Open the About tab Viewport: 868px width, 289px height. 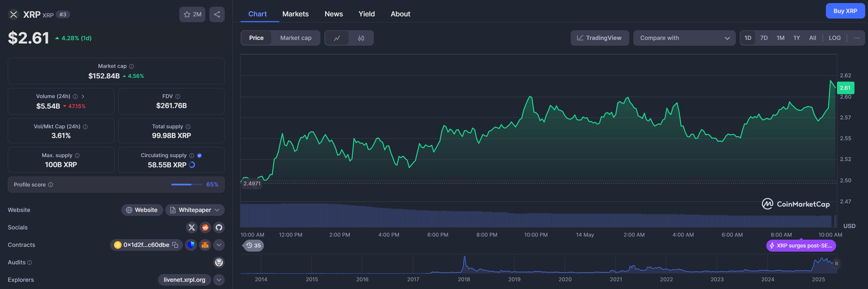(x=400, y=14)
